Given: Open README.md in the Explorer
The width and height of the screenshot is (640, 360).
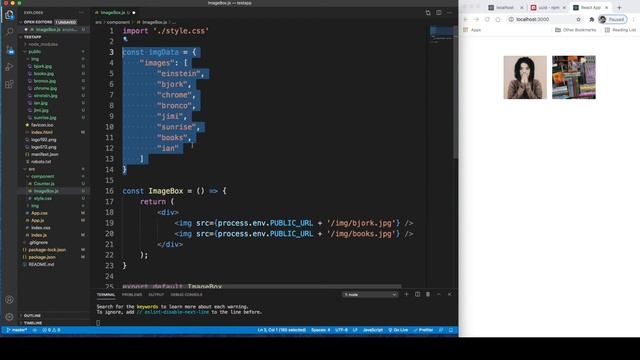Looking at the screenshot, I should pos(41,264).
